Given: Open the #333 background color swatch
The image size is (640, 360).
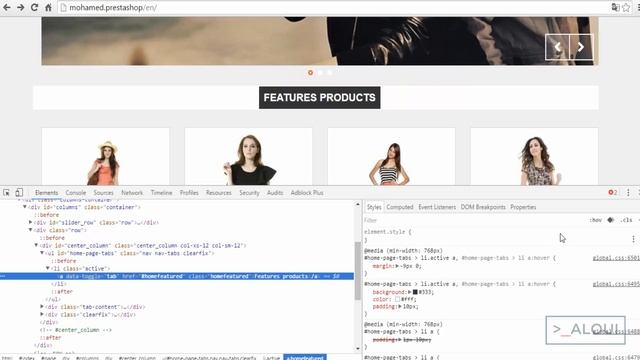Looking at the screenshot, I should (415, 292).
